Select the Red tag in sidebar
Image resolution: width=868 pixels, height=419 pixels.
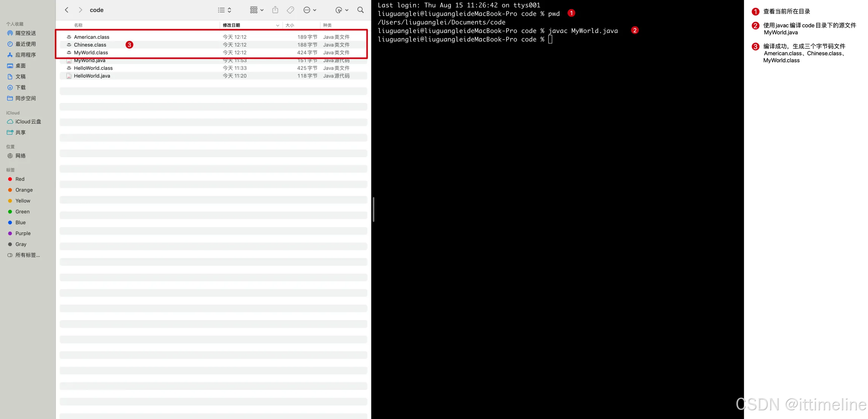[20, 179]
